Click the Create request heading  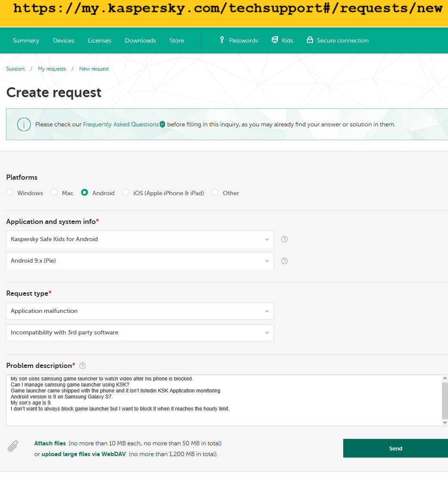(x=54, y=92)
